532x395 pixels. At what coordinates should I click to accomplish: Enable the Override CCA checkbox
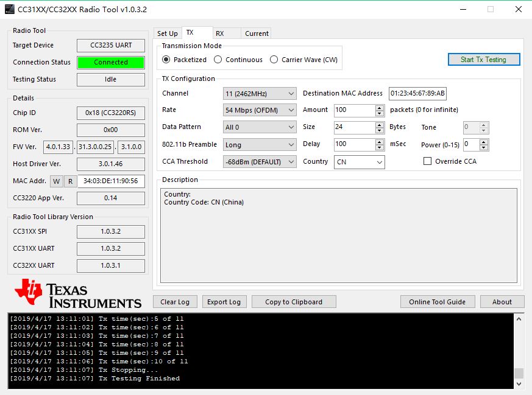pyautogui.click(x=428, y=161)
